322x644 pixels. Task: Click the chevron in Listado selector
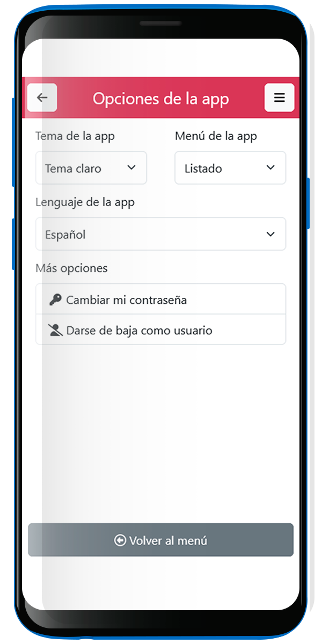tap(270, 168)
